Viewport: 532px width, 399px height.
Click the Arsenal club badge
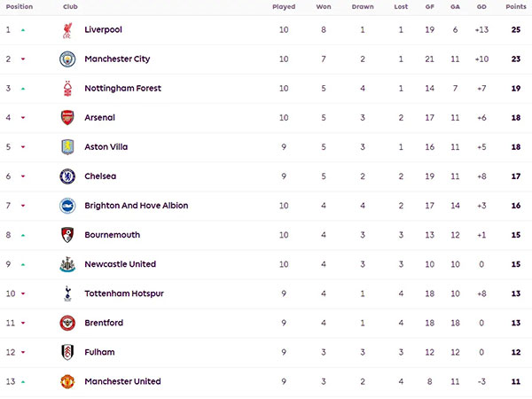coord(67,118)
